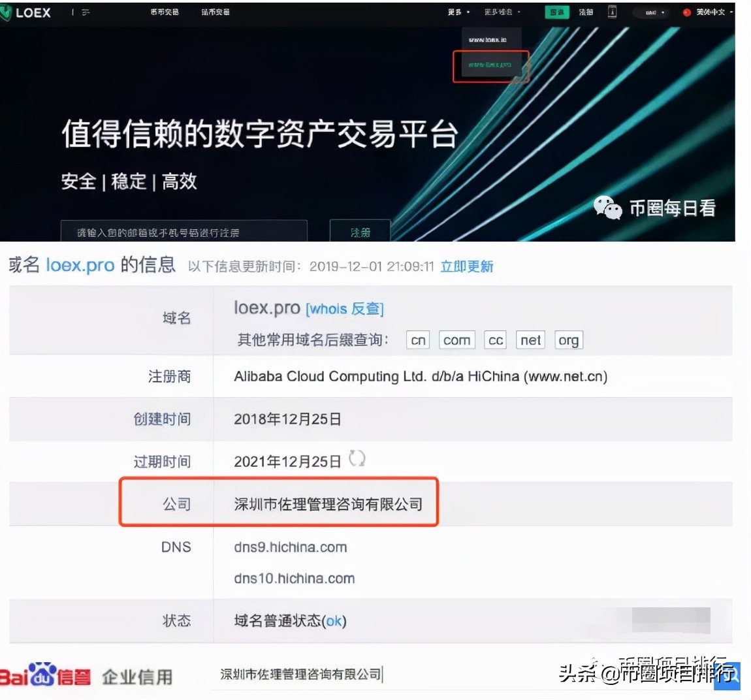This screenshot has height=700, width=751.
Task: Query the com domain suffix
Action: 457,340
